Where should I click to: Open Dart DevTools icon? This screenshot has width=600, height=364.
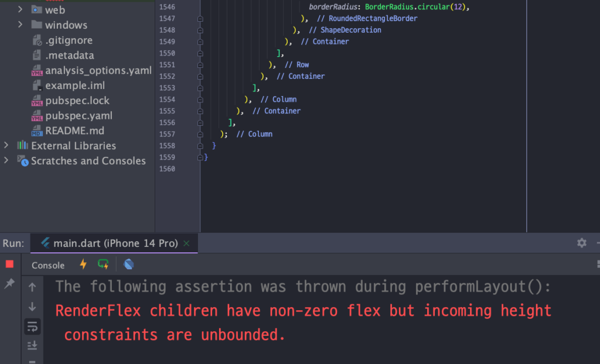click(128, 265)
